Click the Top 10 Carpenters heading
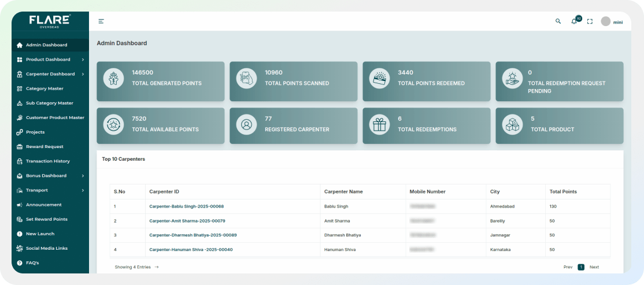This screenshot has width=644, height=285. (123, 159)
